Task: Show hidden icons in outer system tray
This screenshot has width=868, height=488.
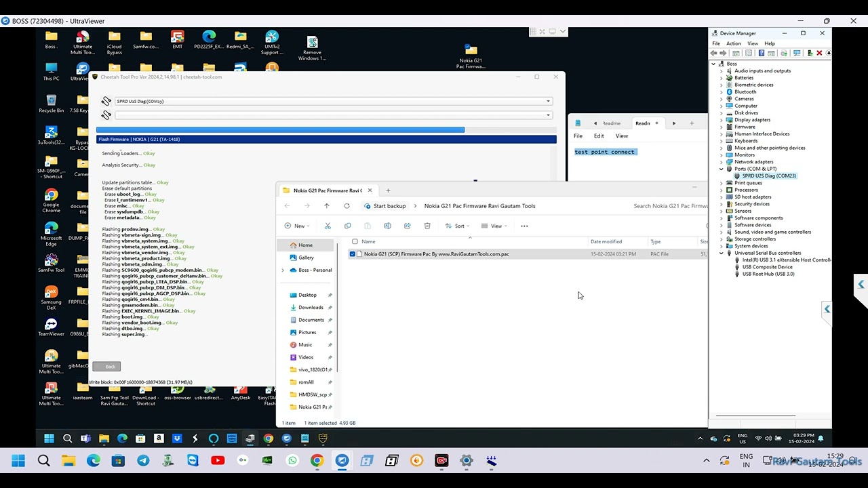Action: coord(706,461)
